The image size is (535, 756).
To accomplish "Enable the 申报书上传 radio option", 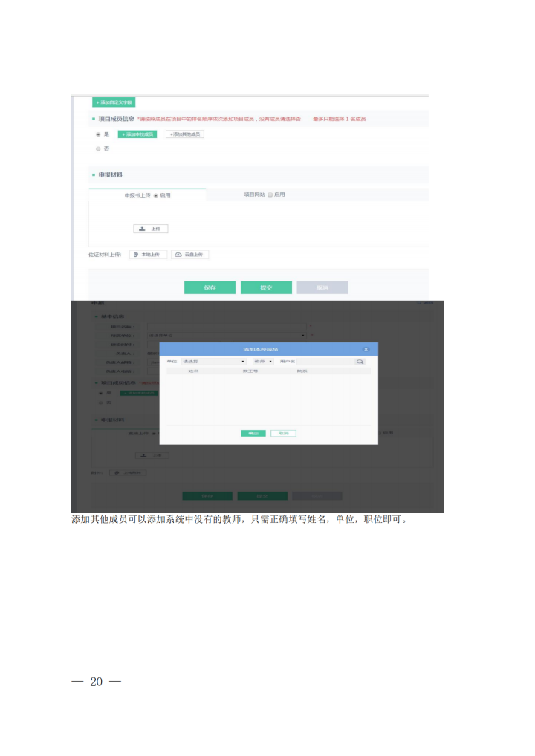I will [156, 195].
